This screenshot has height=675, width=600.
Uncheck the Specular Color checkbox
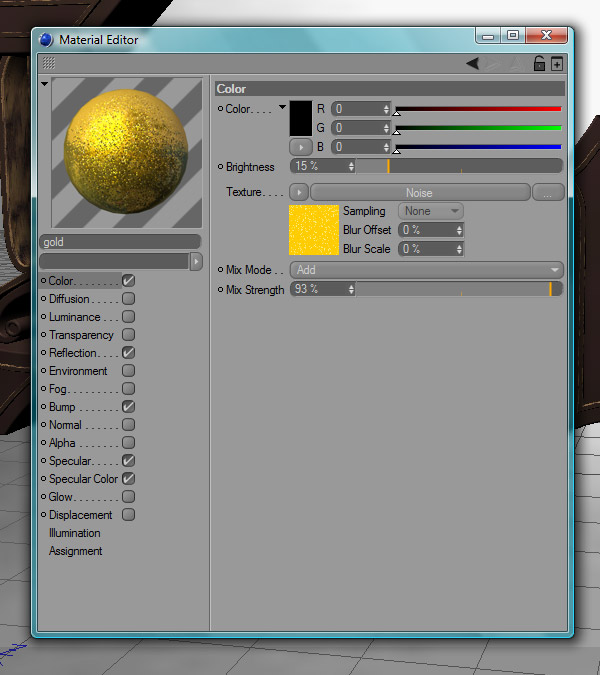[x=128, y=479]
